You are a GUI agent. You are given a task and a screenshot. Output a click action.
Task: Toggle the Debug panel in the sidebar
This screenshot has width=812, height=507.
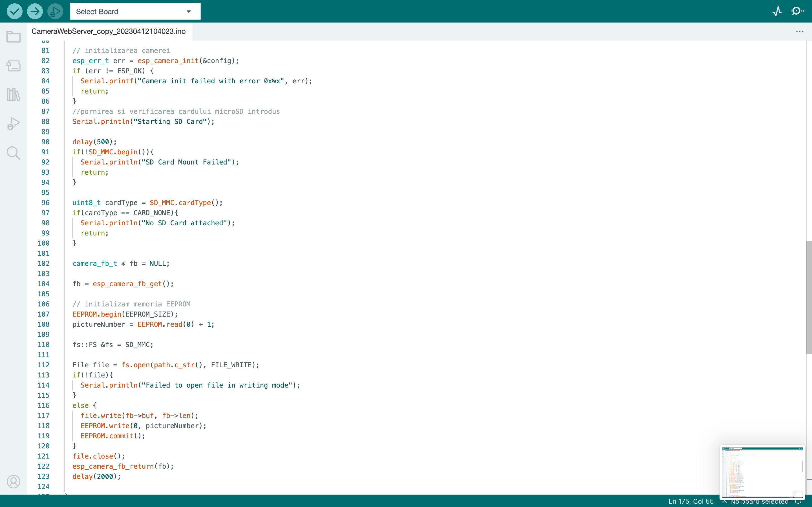click(x=14, y=124)
